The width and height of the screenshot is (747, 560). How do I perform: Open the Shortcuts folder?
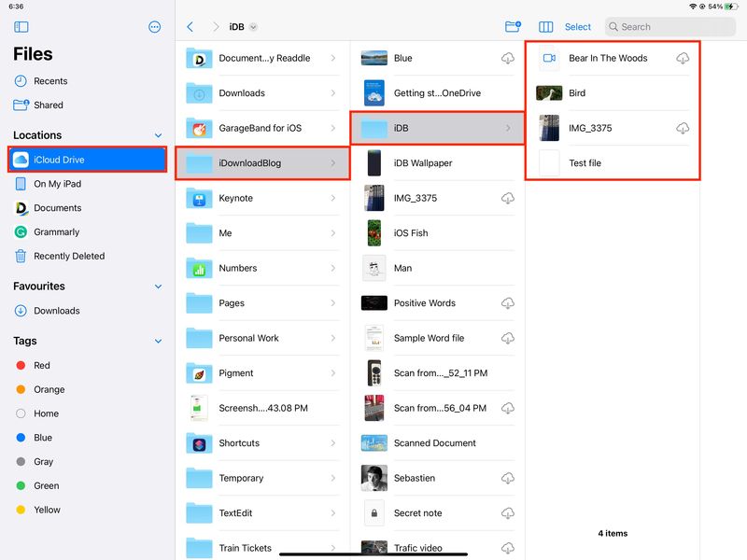click(x=262, y=442)
